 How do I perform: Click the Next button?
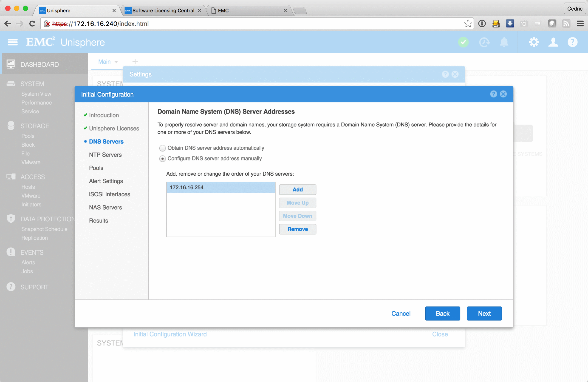click(x=484, y=314)
